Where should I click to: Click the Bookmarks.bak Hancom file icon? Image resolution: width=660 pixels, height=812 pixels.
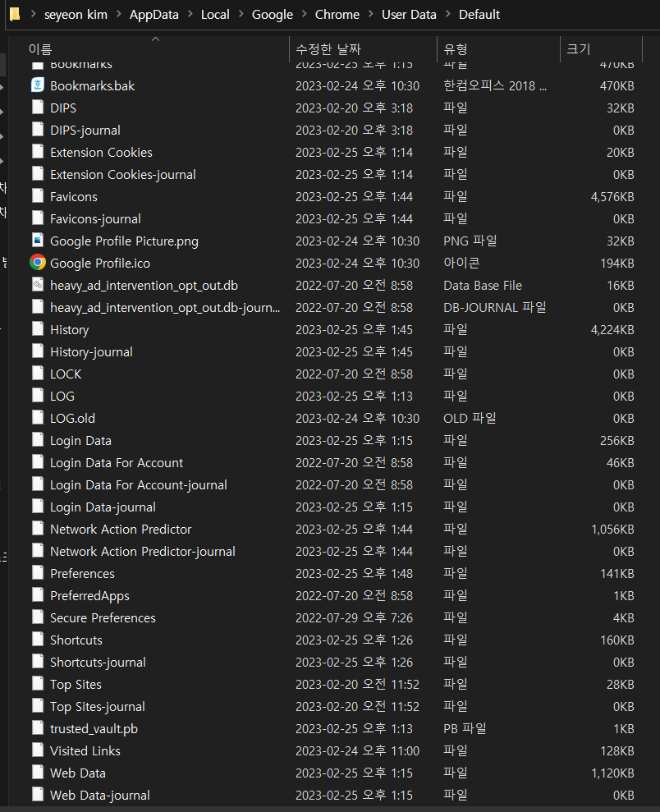[x=38, y=85]
